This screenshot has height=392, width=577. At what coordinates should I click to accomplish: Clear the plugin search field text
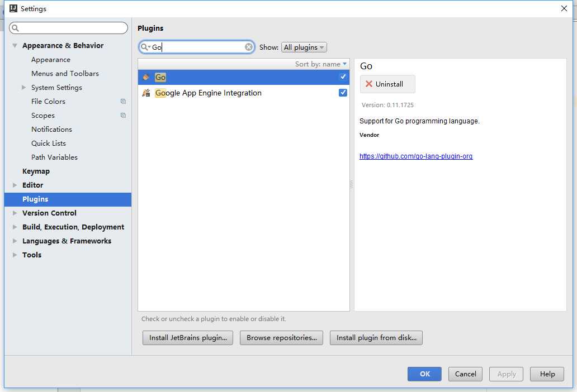[249, 47]
